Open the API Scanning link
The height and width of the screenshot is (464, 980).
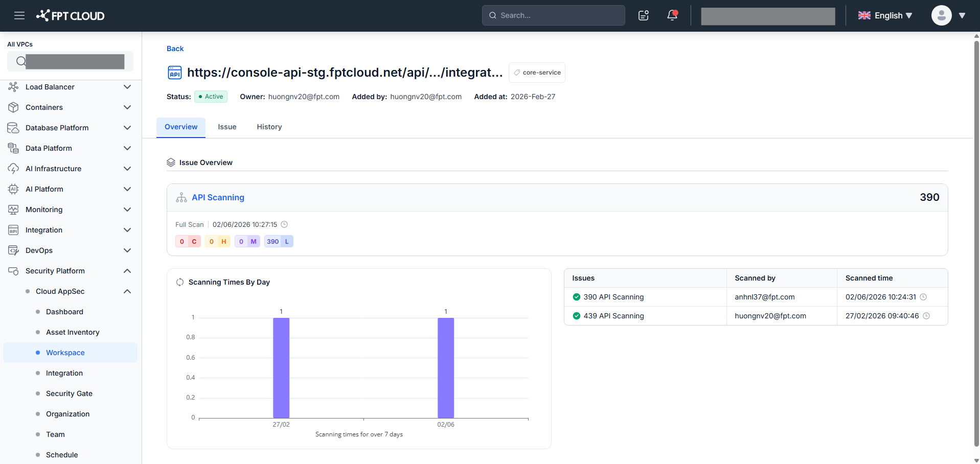pyautogui.click(x=218, y=198)
